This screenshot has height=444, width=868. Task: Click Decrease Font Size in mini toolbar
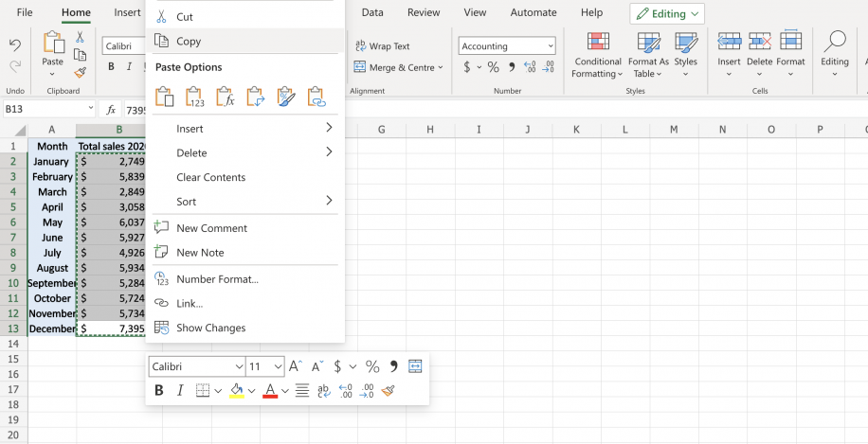[x=317, y=366]
